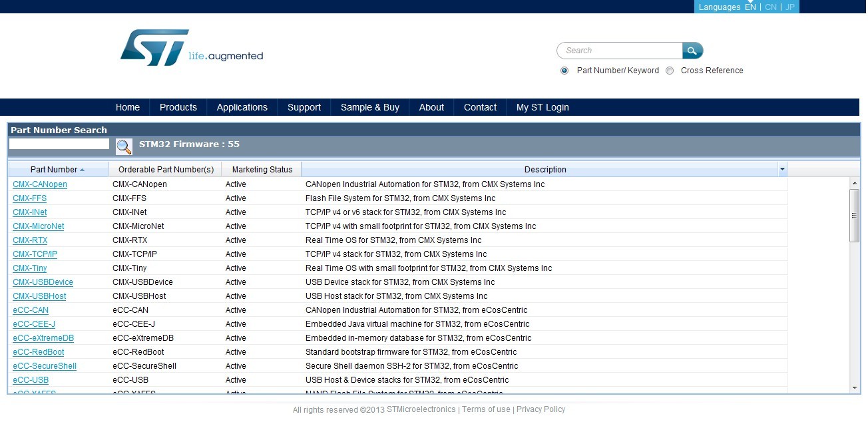Image resolution: width=868 pixels, height=428 pixels.
Task: Open the CMX-USBDevice part link
Action: point(43,282)
